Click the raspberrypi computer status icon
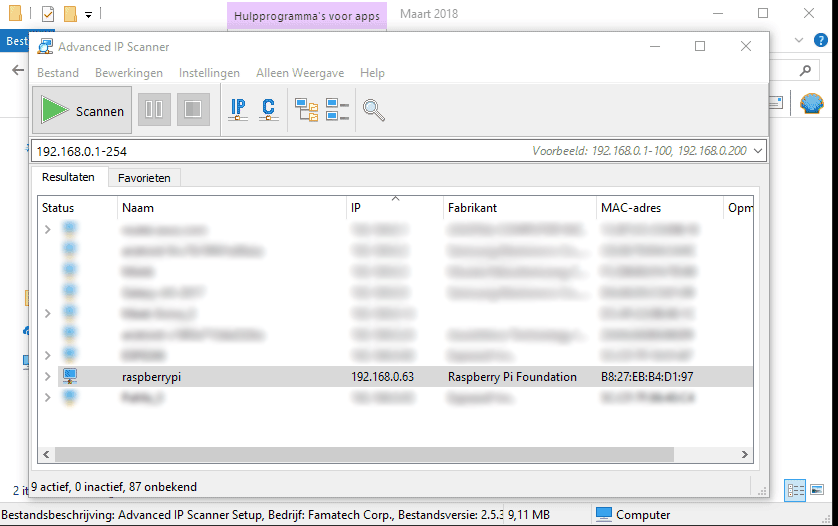Screen dimensions: 838x526 [x=70, y=376]
